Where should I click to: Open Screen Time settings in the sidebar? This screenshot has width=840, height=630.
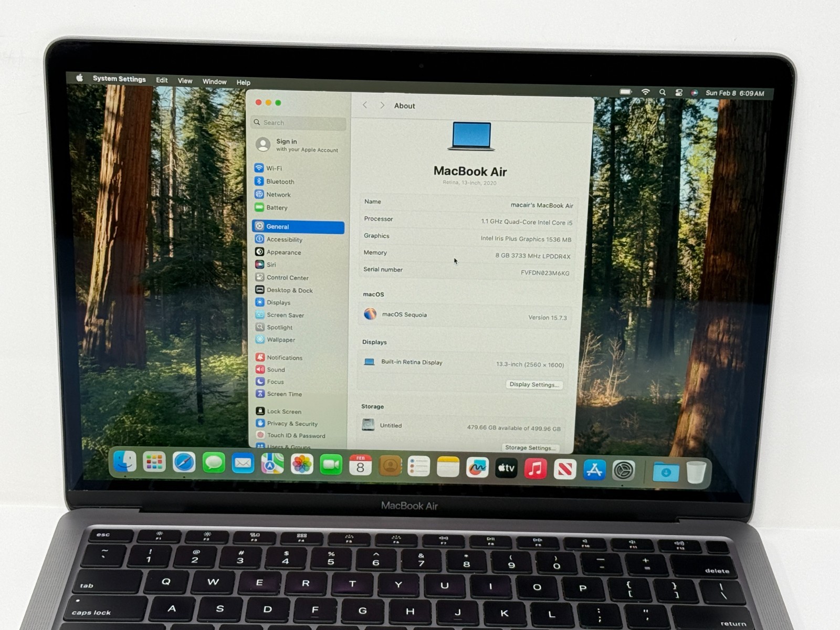298,394
